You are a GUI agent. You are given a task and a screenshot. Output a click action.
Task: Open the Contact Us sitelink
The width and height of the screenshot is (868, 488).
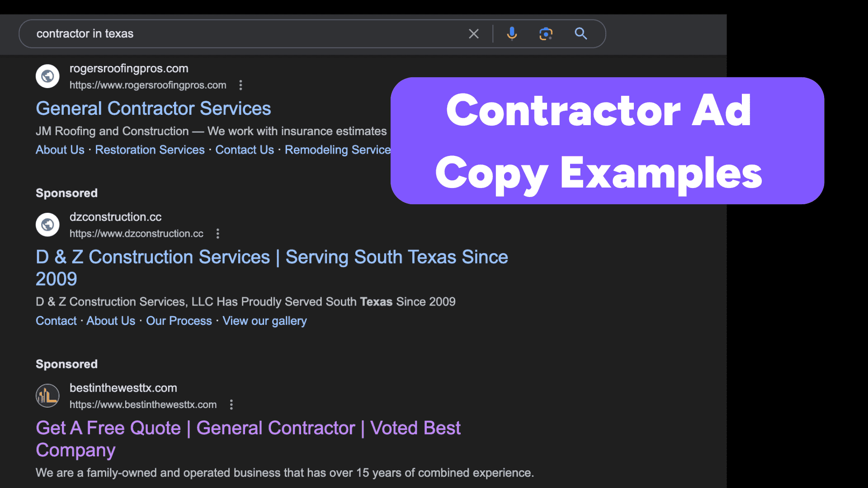pos(245,150)
